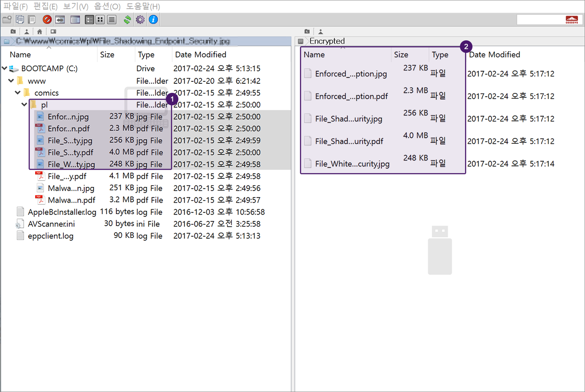Switch to tree view mode
The height and width of the screenshot is (392, 585).
89,20
